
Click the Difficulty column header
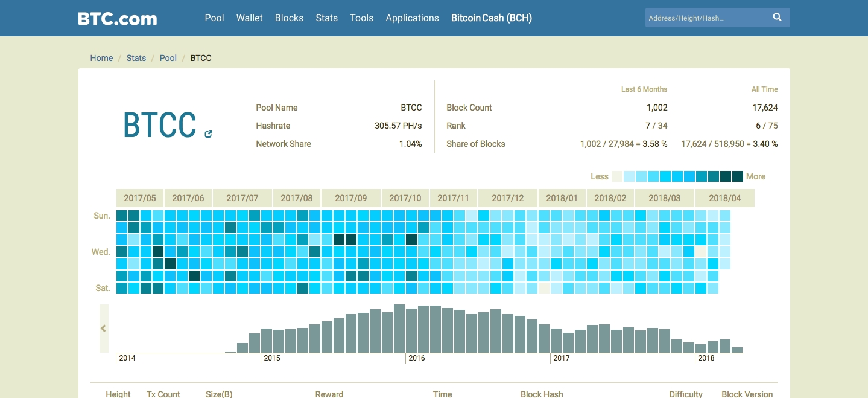pyautogui.click(x=686, y=394)
